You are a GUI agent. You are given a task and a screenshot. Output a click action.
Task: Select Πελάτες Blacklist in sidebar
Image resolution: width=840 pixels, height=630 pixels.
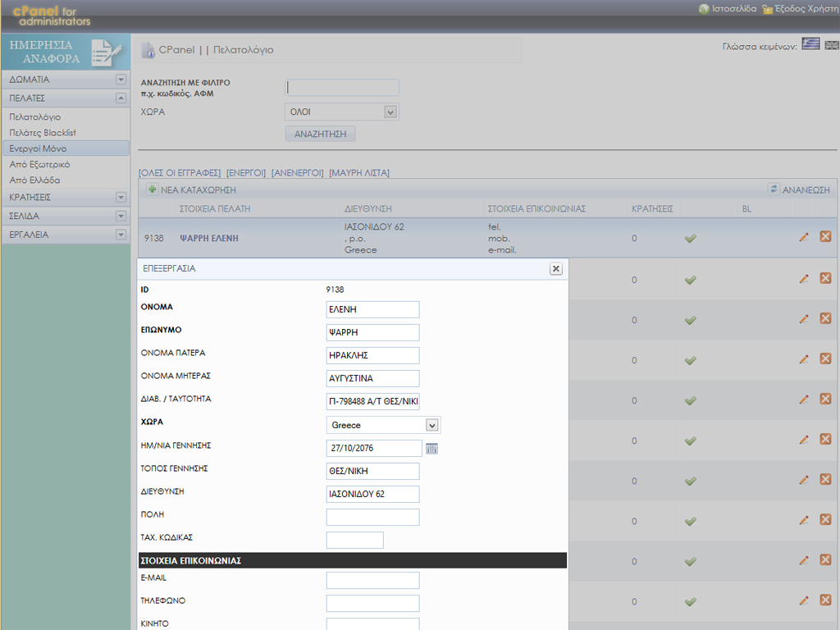[43, 133]
